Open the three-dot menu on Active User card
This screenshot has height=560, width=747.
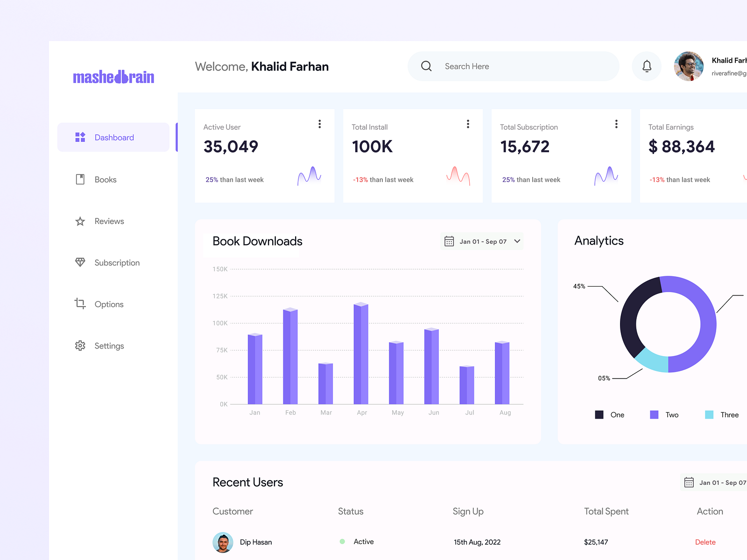point(320,124)
